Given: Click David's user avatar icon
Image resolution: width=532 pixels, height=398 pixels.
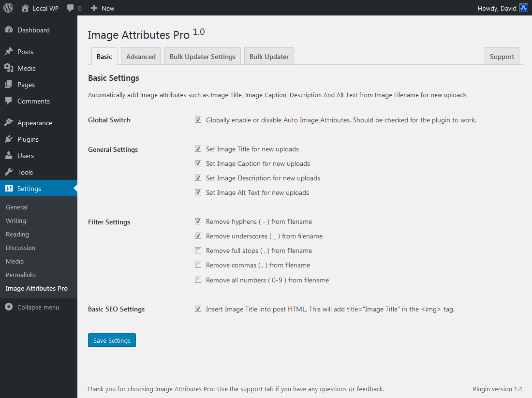Looking at the screenshot, I should click(x=523, y=8).
